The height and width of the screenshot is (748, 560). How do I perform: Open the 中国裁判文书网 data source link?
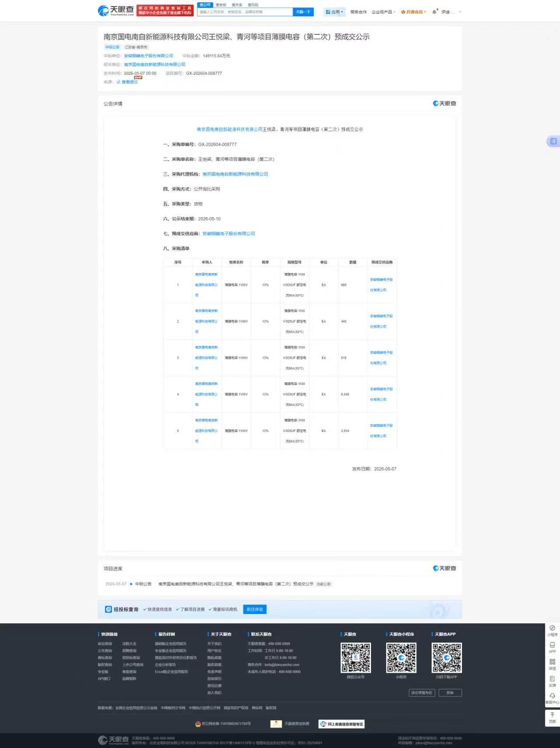click(173, 708)
